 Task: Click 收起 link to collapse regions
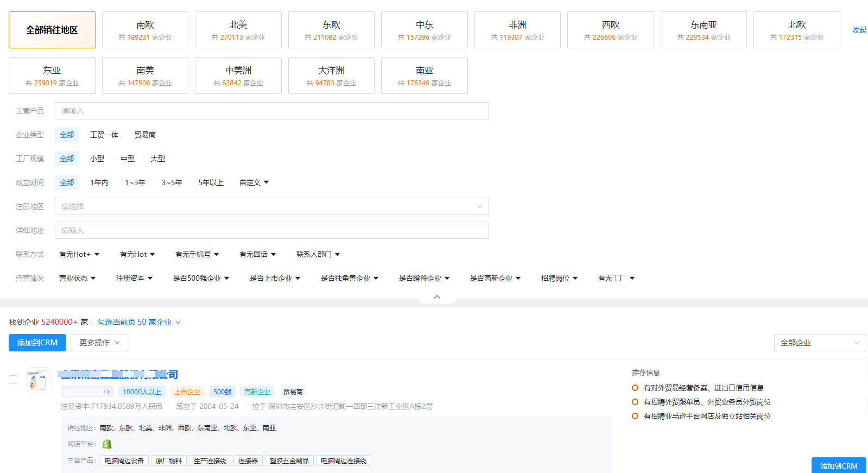pyautogui.click(x=859, y=30)
